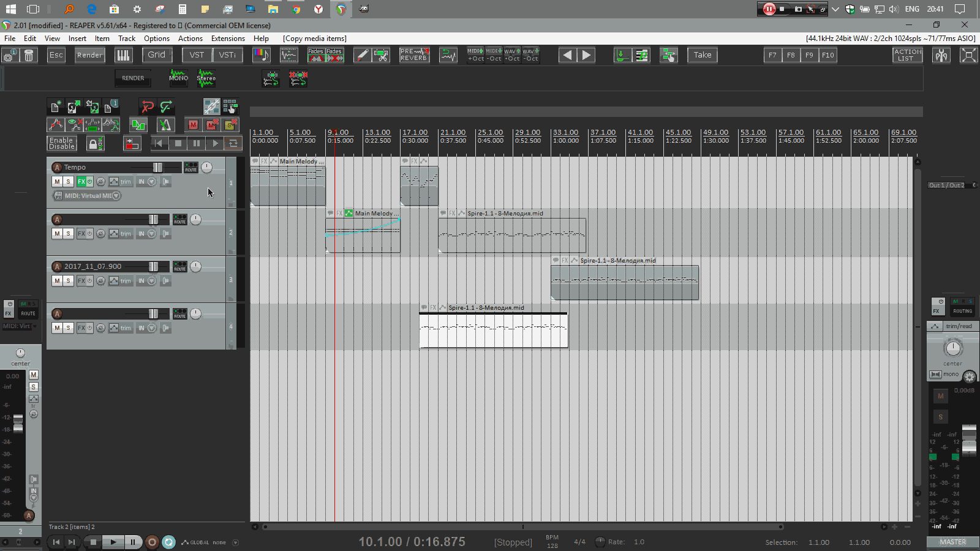Open the Extensions menu
The image size is (980, 551).
(228, 39)
